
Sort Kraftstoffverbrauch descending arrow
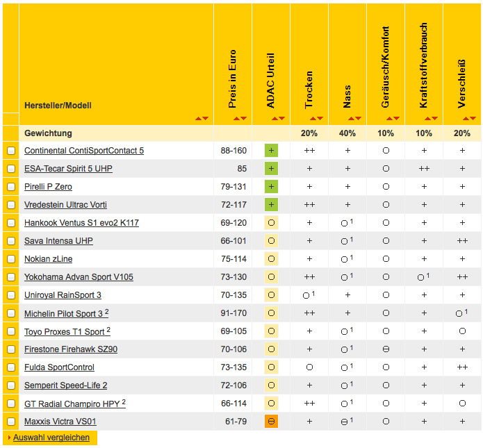434,119
